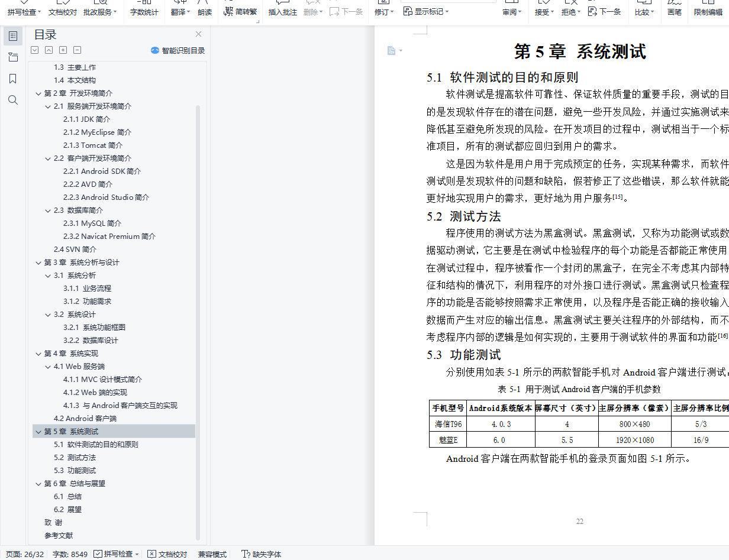The image size is (729, 560).
Task: Open the 比较 compare dropdown
Action: pyautogui.click(x=644, y=12)
